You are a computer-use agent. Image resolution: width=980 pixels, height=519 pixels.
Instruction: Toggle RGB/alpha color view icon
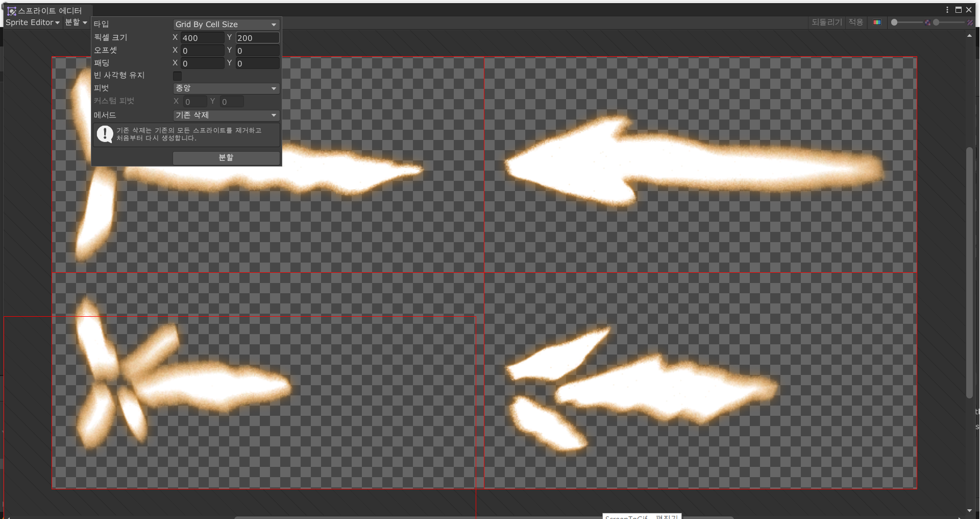(x=877, y=22)
